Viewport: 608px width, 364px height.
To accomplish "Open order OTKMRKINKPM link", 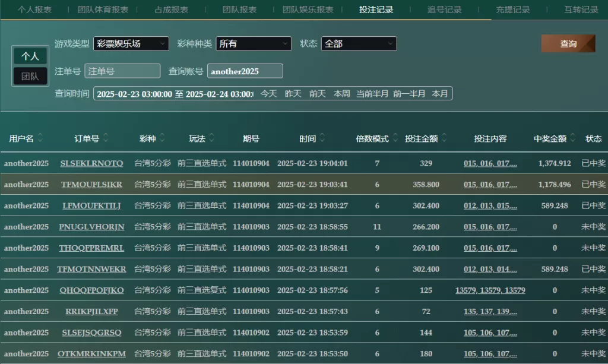I will (91, 353).
